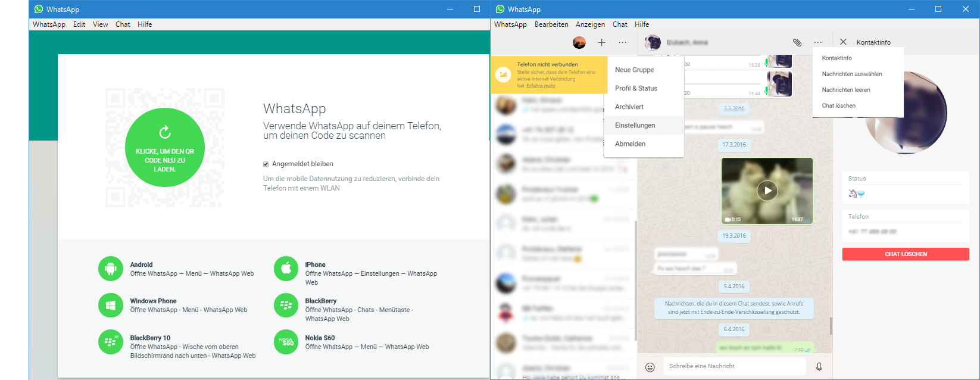Open the Edit menu
This screenshot has width=980, height=380.
click(79, 24)
